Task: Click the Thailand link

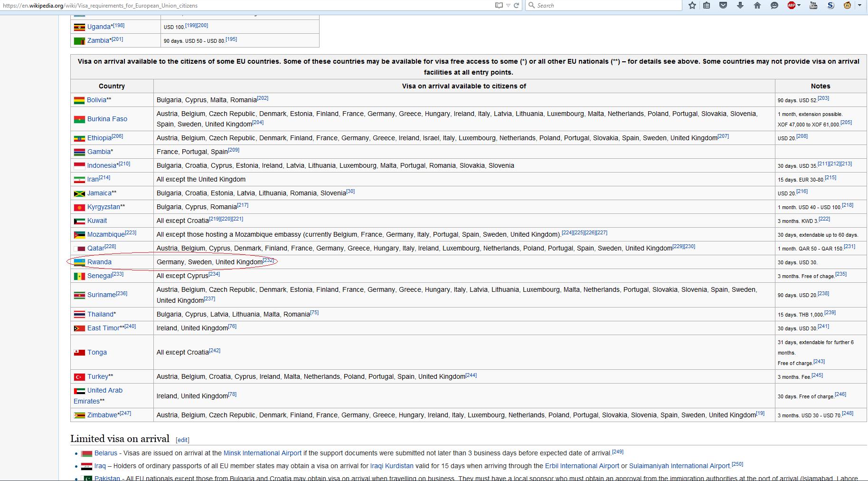Action: (100, 314)
